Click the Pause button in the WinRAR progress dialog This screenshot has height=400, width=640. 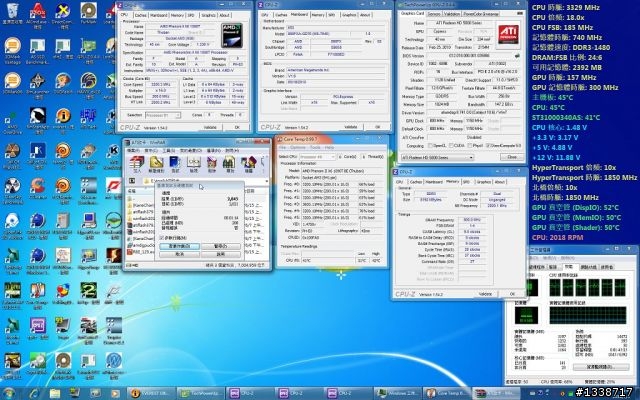[x=221, y=247]
